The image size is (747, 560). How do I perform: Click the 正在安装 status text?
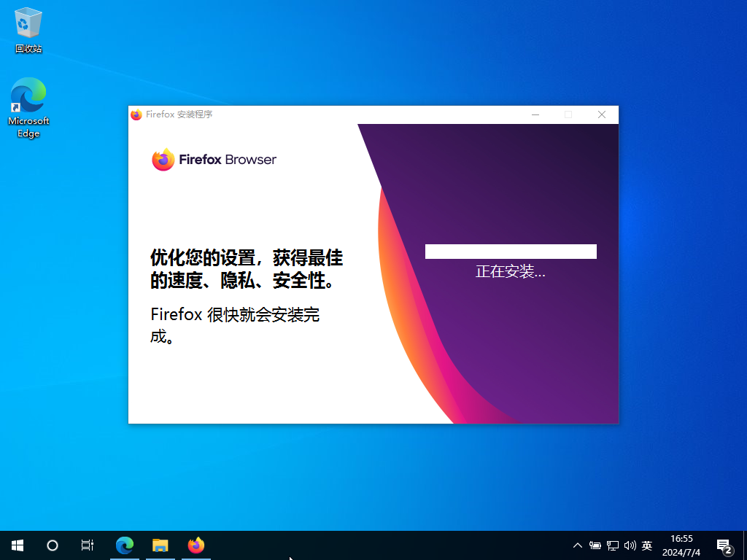511,271
